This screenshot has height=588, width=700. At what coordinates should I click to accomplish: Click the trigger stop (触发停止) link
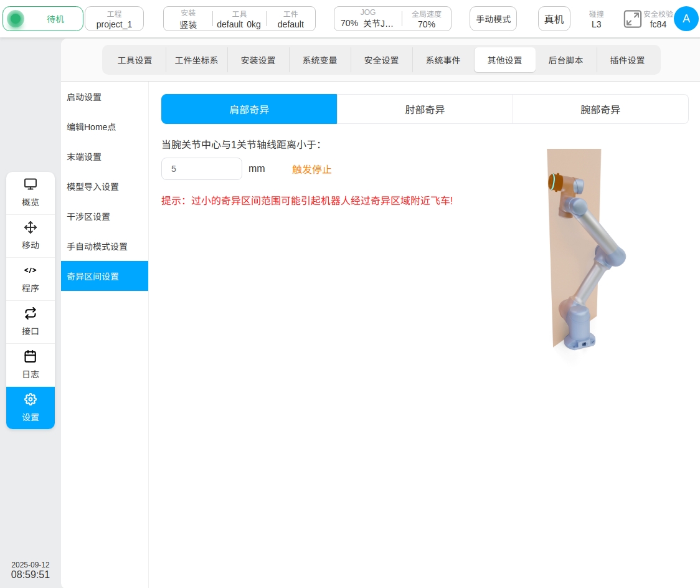pyautogui.click(x=311, y=169)
